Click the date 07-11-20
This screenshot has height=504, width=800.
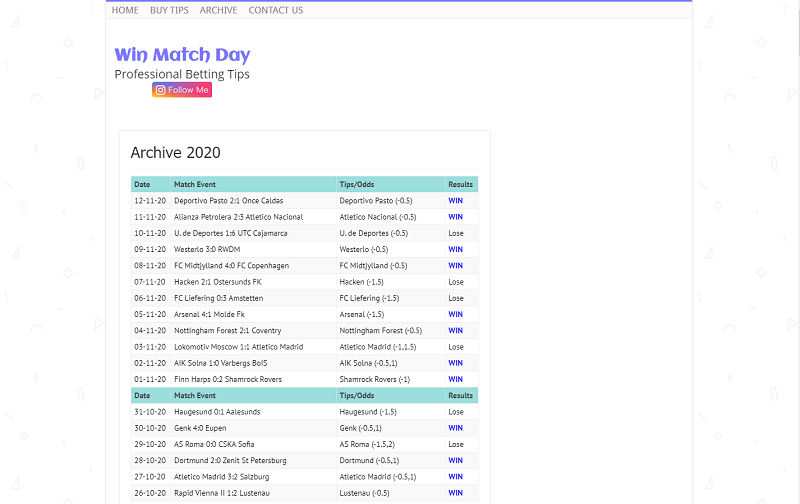pyautogui.click(x=150, y=282)
